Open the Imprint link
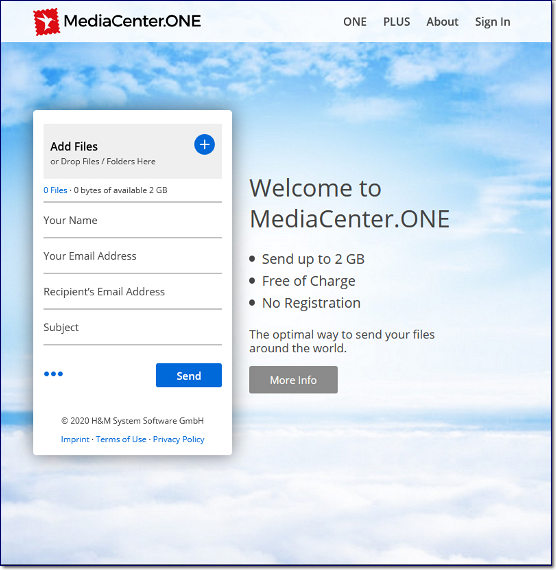Screen dimensions: 556x570 pyautogui.click(x=75, y=439)
